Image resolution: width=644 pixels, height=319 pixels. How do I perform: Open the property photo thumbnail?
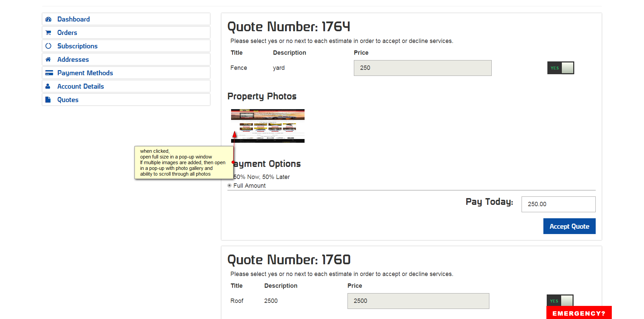(x=268, y=126)
